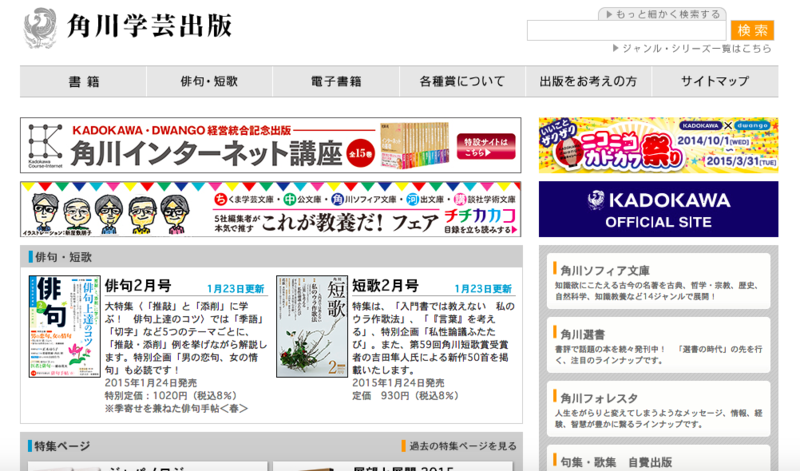800x471 pixels.
Task: Click 目録を立ち読みする link in banner
Action: click(481, 230)
